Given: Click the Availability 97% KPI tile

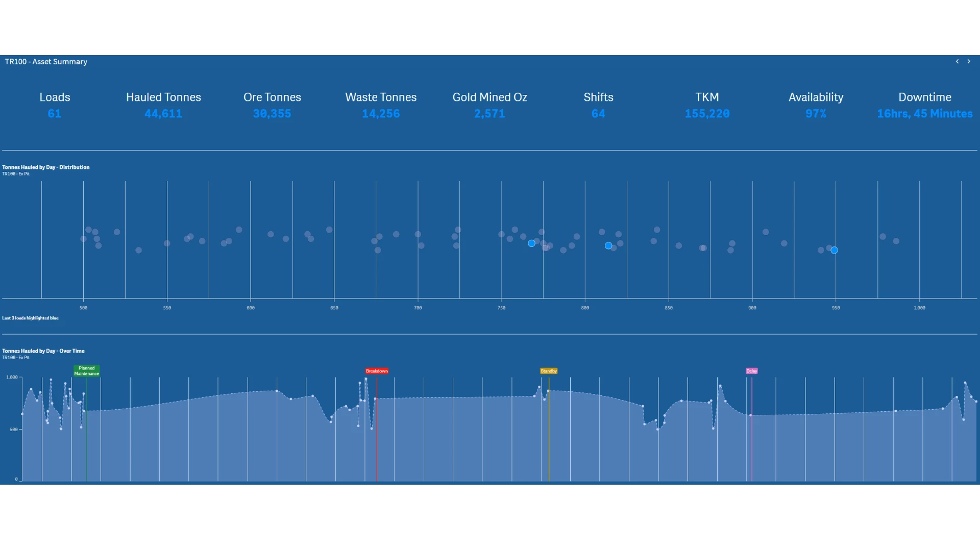Looking at the screenshot, I should click(815, 105).
